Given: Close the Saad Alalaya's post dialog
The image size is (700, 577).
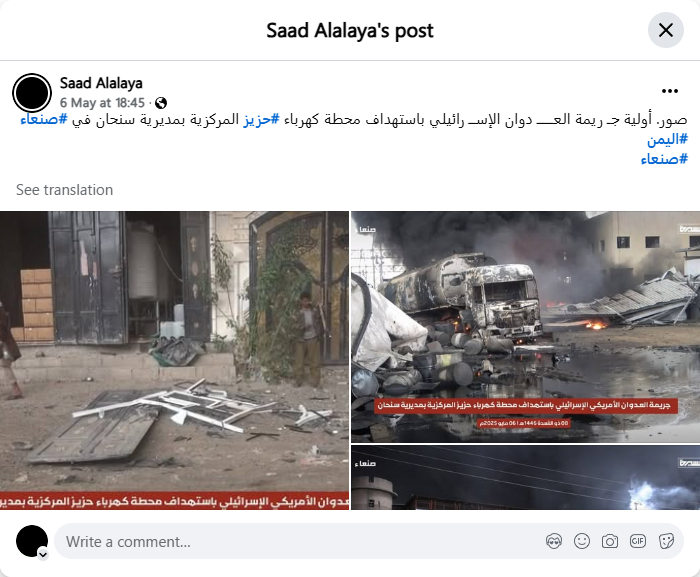Looking at the screenshot, I should [666, 30].
